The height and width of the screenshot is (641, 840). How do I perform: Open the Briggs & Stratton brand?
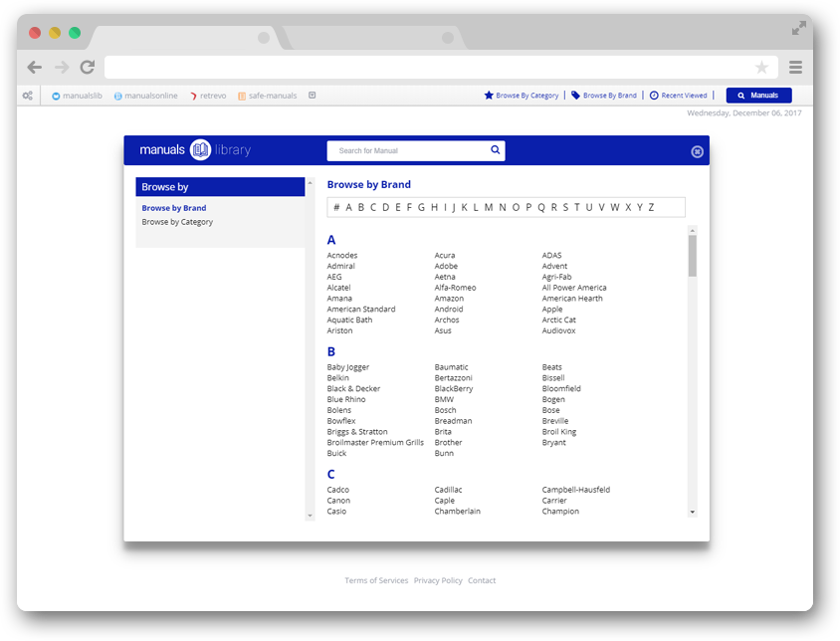click(x=357, y=431)
